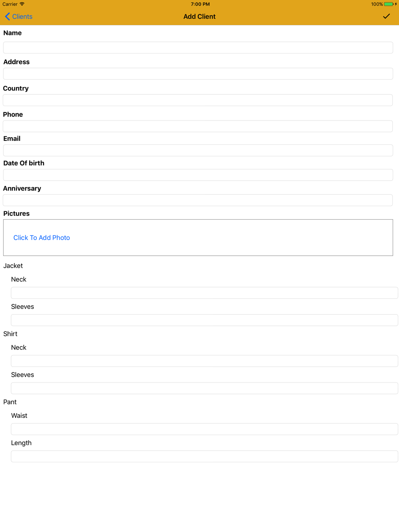Tap the Add Client title

[x=199, y=16]
